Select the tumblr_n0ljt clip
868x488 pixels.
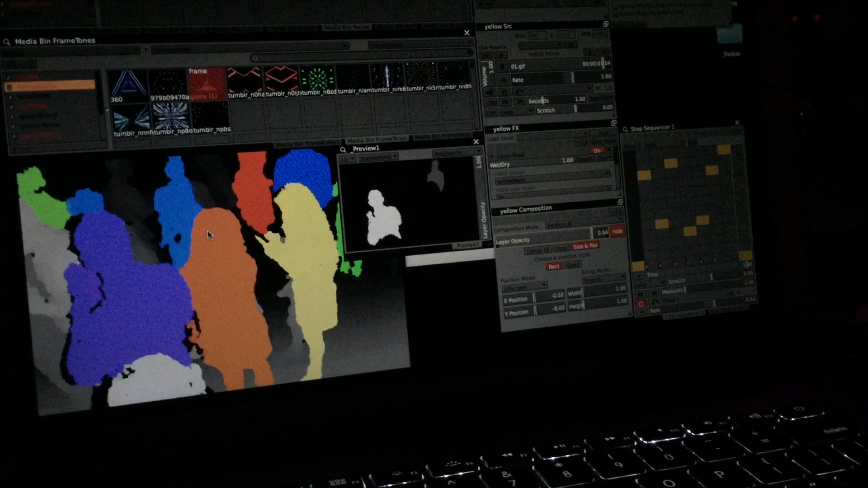click(x=281, y=81)
